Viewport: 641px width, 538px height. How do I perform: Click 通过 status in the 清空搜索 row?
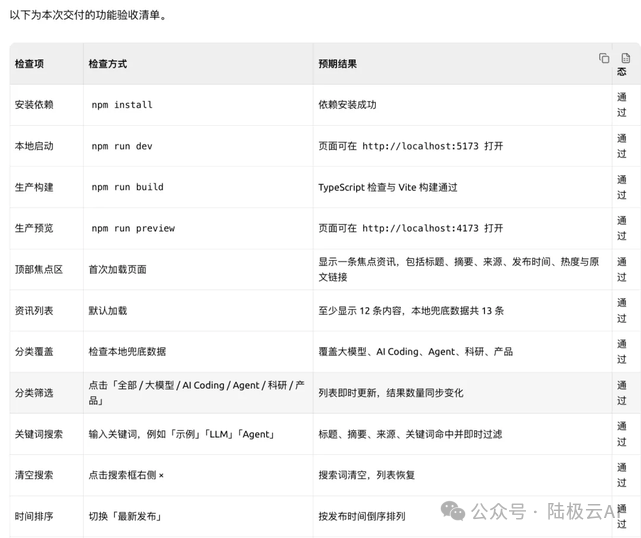[x=622, y=475]
